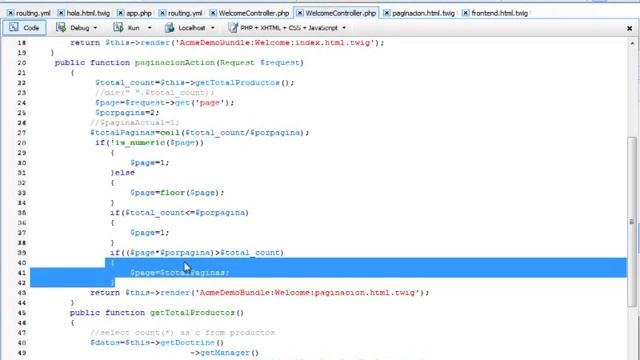This screenshot has height=360, width=640.
Task: Click the vertical scrollbar up arrow
Action: click(x=632, y=43)
